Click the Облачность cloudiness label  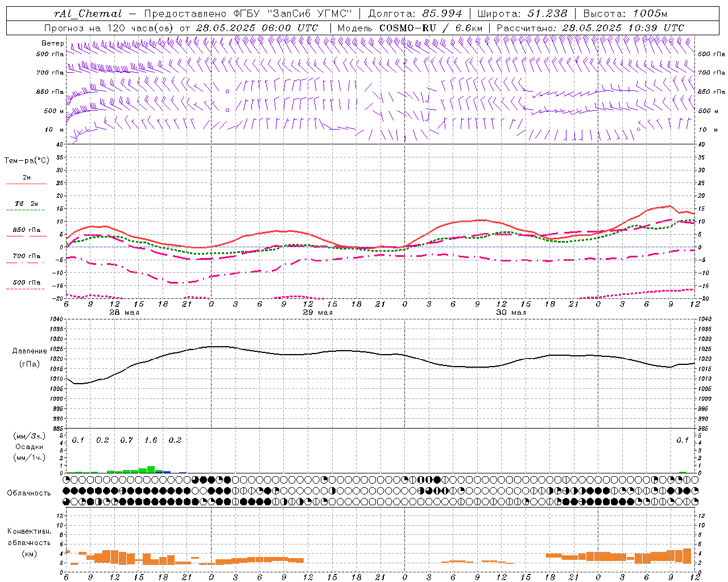[29, 493]
